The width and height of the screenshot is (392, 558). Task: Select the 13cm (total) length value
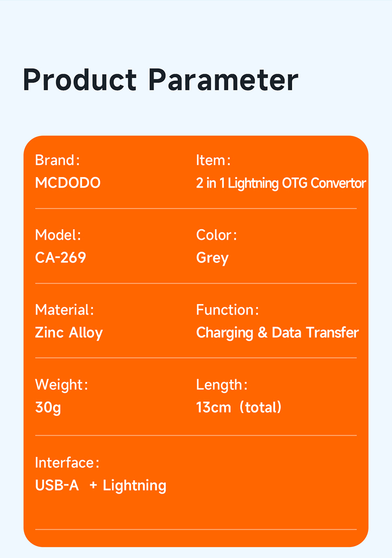239,408
